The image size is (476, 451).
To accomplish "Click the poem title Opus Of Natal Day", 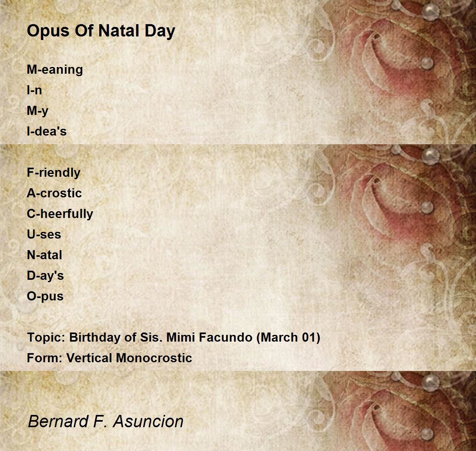I will [x=101, y=31].
